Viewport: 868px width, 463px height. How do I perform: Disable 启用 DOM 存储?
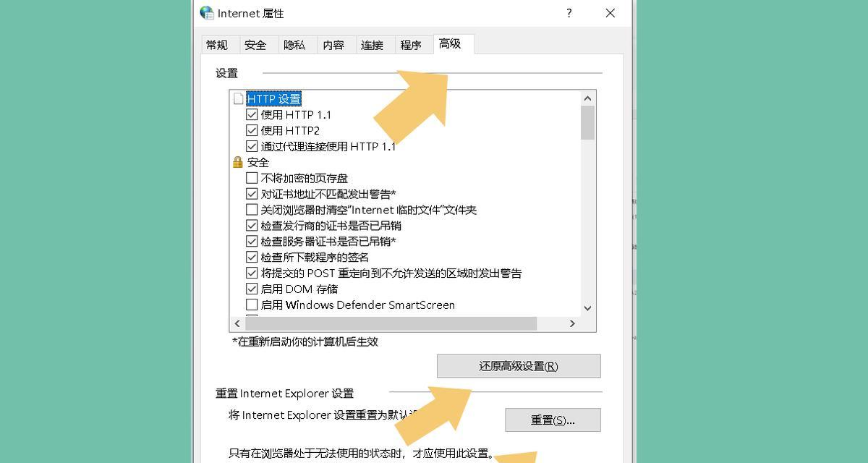pos(252,289)
